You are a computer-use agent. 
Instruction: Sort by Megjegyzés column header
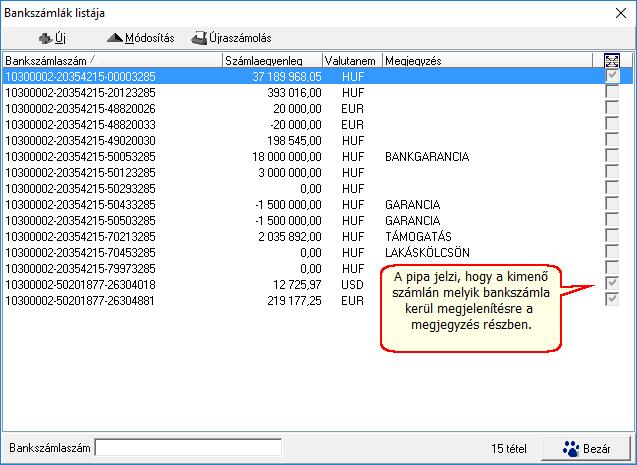pos(488,61)
